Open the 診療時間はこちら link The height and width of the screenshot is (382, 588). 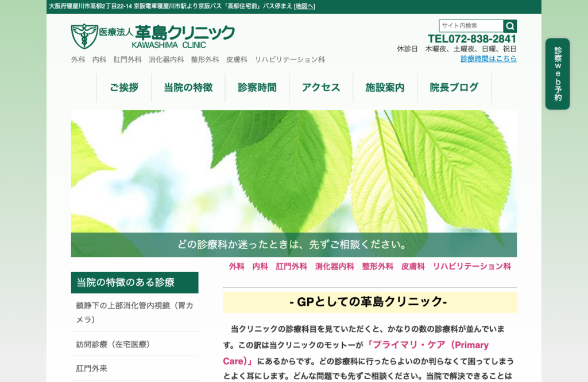tap(488, 59)
